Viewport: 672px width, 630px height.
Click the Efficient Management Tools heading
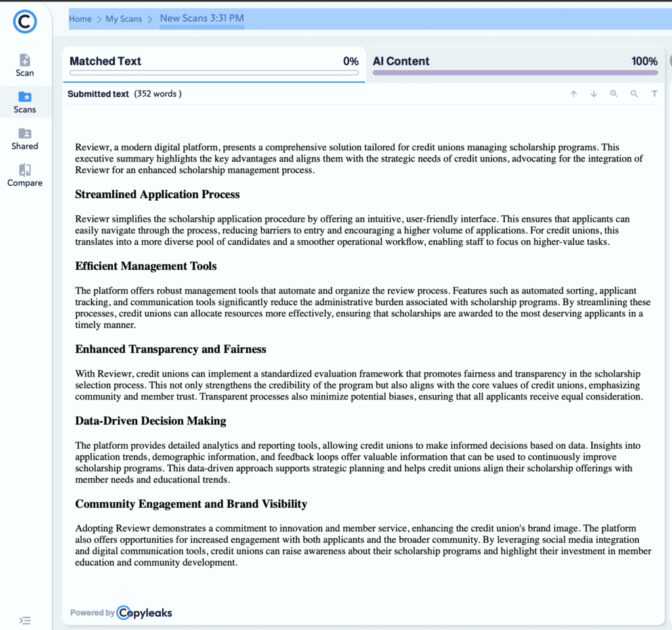point(146,266)
